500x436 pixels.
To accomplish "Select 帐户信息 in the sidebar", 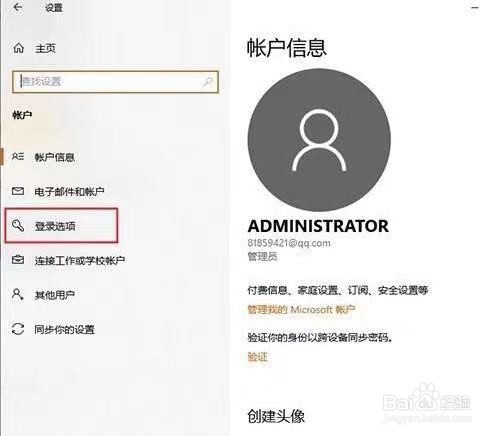I will point(55,157).
